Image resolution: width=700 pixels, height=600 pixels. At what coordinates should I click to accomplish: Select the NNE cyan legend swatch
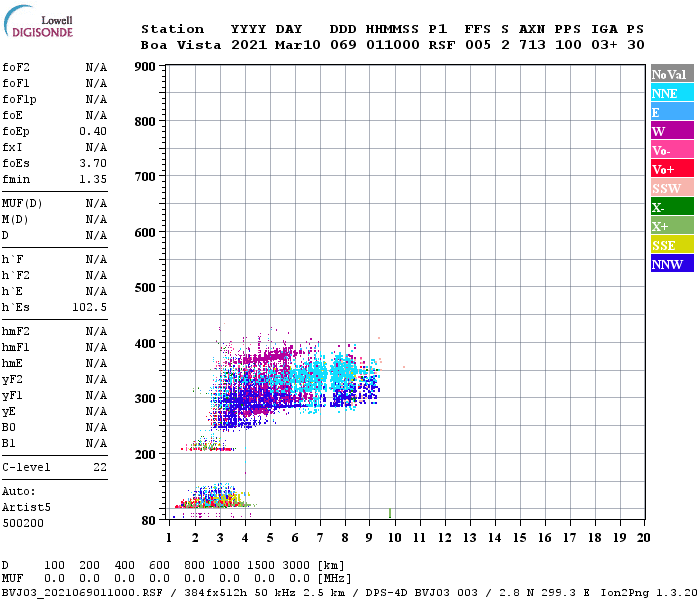pos(672,93)
